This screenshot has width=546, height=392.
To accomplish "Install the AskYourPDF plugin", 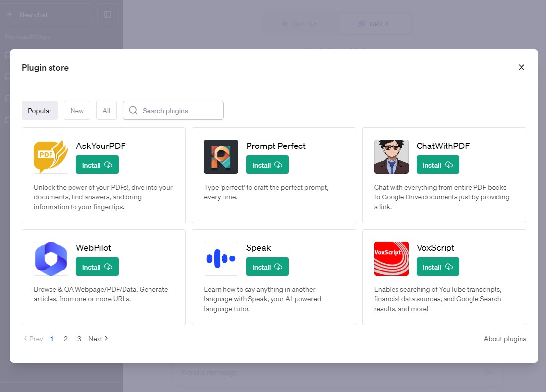I will tap(97, 165).
